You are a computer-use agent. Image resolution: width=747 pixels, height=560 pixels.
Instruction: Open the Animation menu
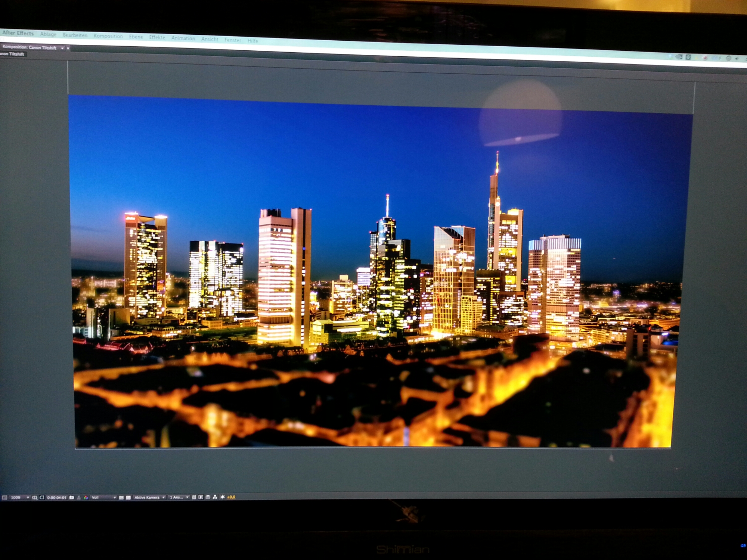pos(183,38)
